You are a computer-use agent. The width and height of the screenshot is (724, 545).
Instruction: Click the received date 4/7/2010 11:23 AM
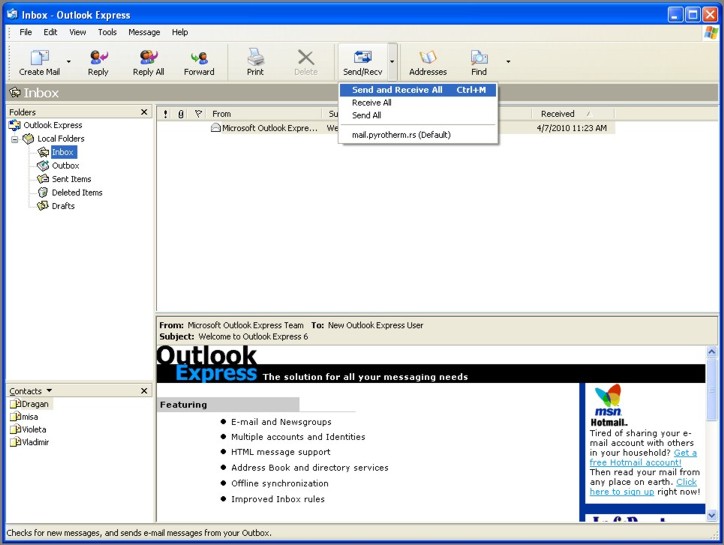click(572, 128)
